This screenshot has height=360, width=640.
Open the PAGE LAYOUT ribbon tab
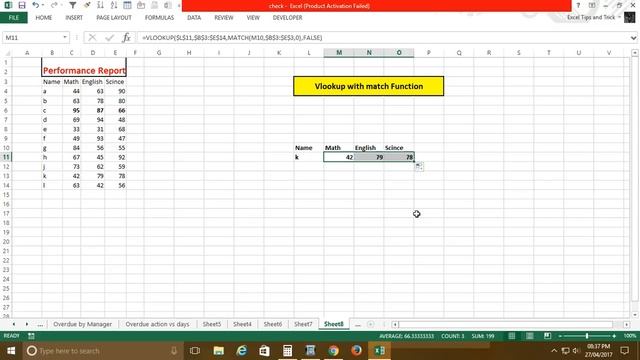[114, 18]
